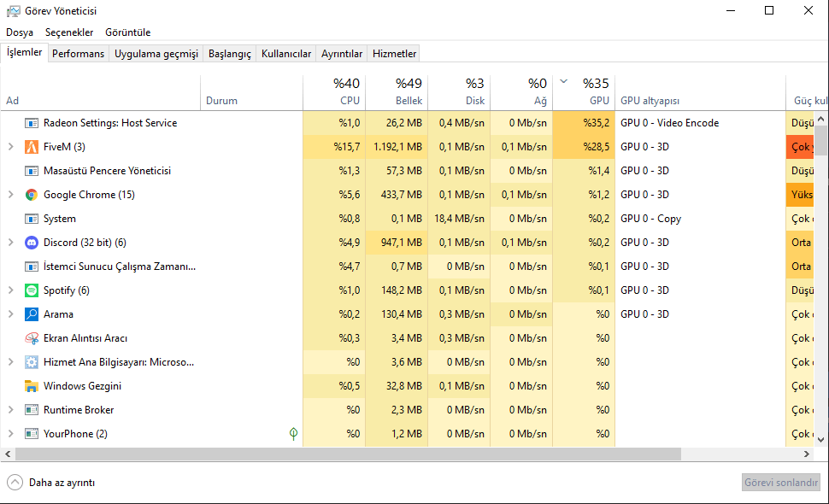The height and width of the screenshot is (504, 829).
Task: Select the 18,4 MB/sn disk value of System
Action: [x=459, y=219]
